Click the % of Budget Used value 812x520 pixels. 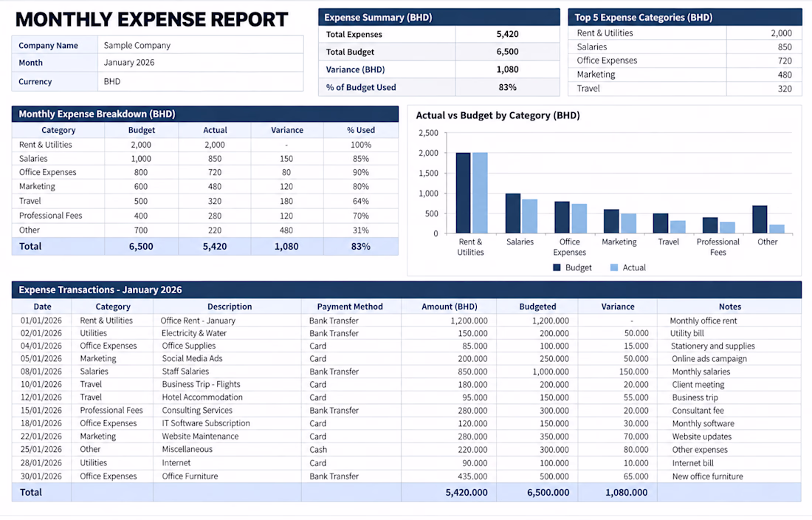point(508,88)
